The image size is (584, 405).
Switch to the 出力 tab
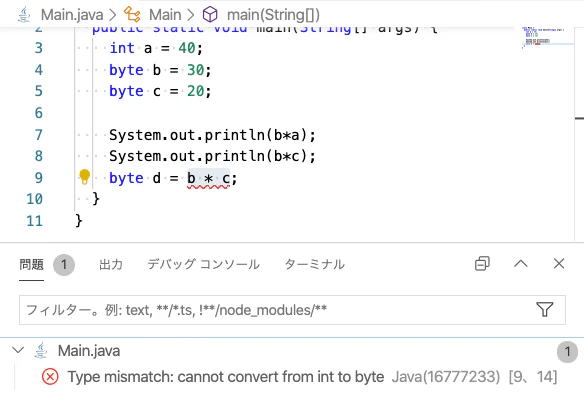111,264
